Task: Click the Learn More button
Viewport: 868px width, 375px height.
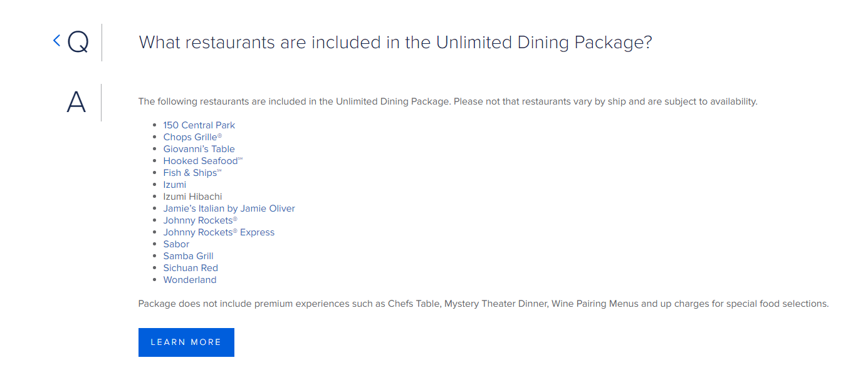Action: pyautogui.click(x=186, y=342)
